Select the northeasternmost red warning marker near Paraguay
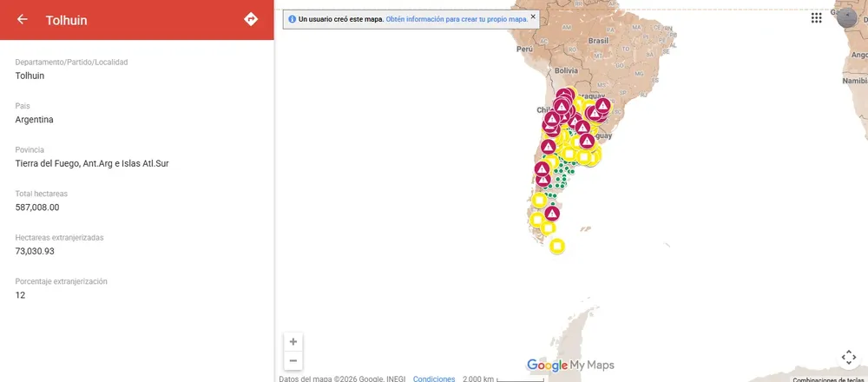 point(603,105)
